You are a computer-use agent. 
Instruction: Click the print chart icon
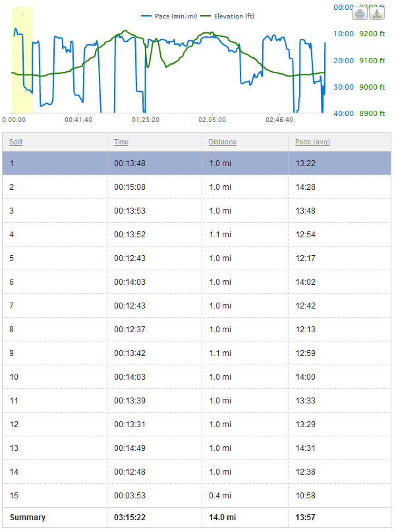click(360, 13)
